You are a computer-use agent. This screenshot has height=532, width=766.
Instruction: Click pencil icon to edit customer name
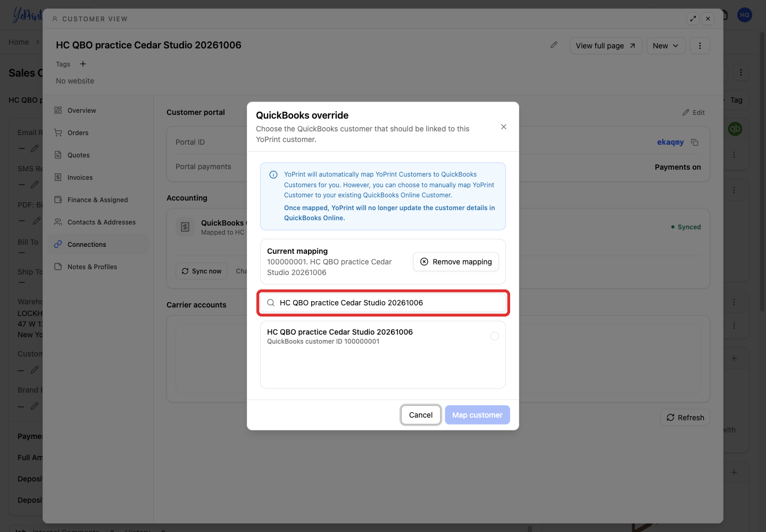554,45
